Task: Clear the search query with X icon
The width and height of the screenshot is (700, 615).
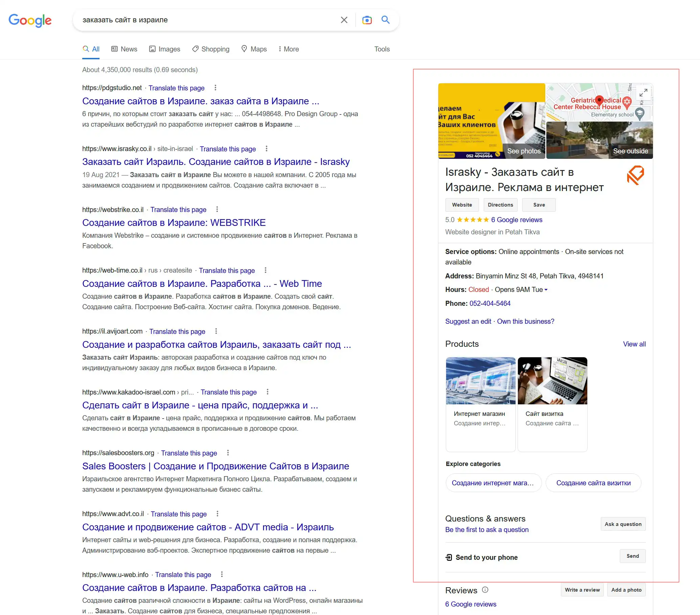Action: coord(344,20)
